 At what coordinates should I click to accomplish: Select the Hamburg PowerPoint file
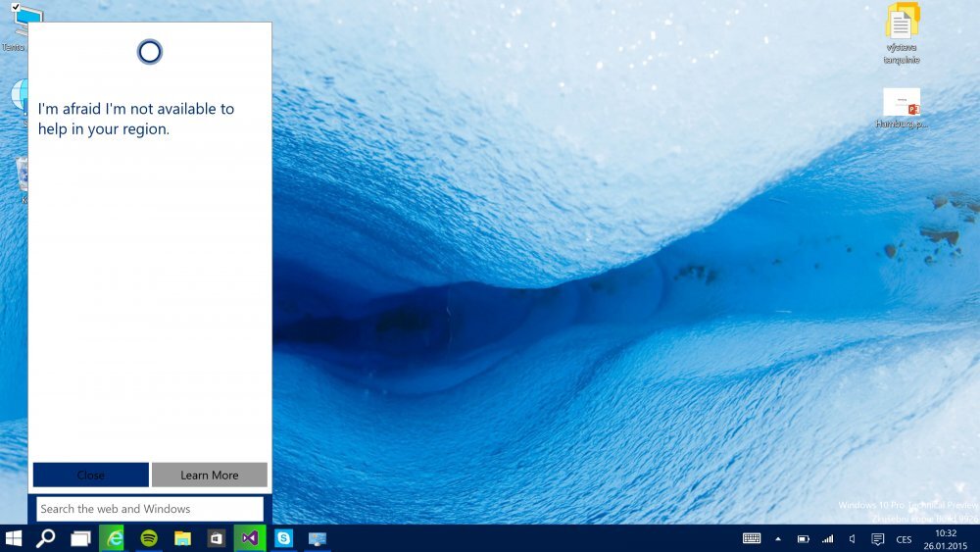(902, 108)
